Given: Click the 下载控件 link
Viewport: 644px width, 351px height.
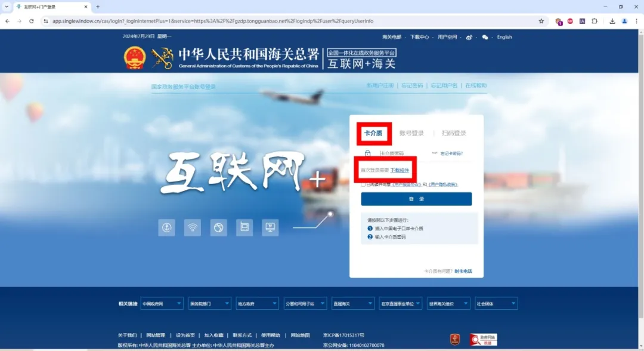Looking at the screenshot, I should (x=400, y=170).
